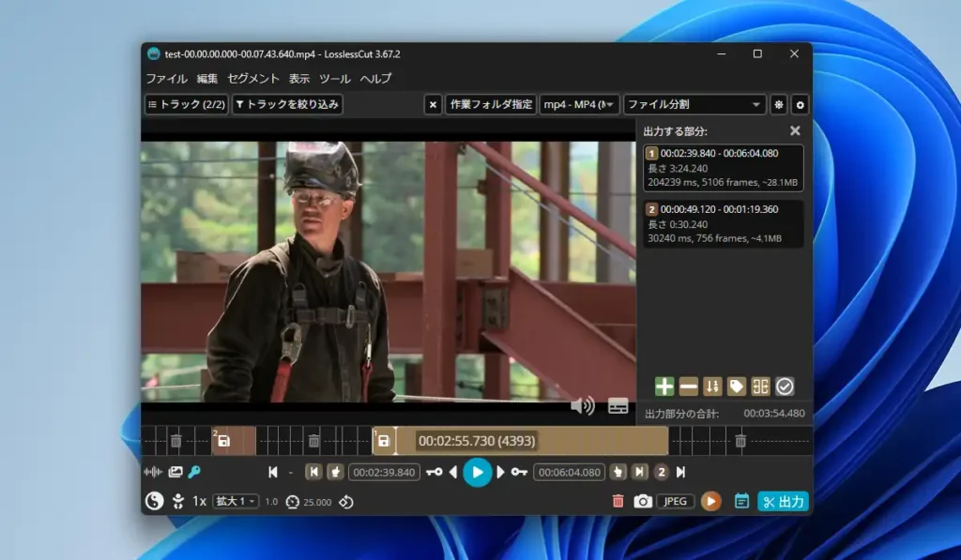
Task: Click the sort segments icon with arrows
Action: (x=712, y=386)
